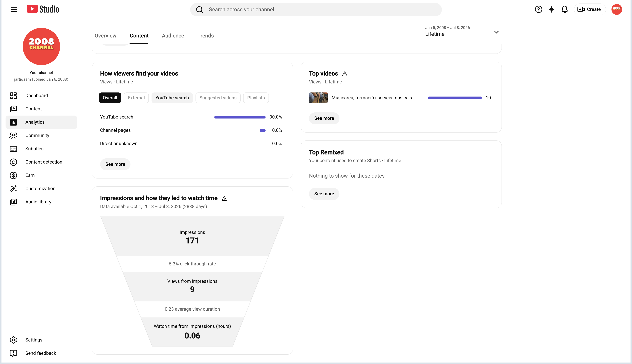The image size is (632, 364).
Task: Click the 0:23 average view duration text
Action: point(192,309)
